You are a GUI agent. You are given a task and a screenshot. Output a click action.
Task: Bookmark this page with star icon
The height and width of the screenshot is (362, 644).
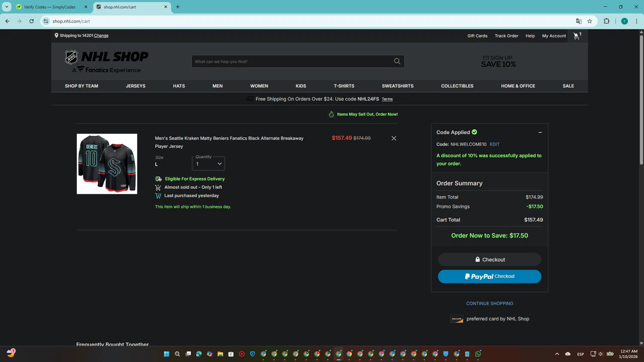point(589,21)
